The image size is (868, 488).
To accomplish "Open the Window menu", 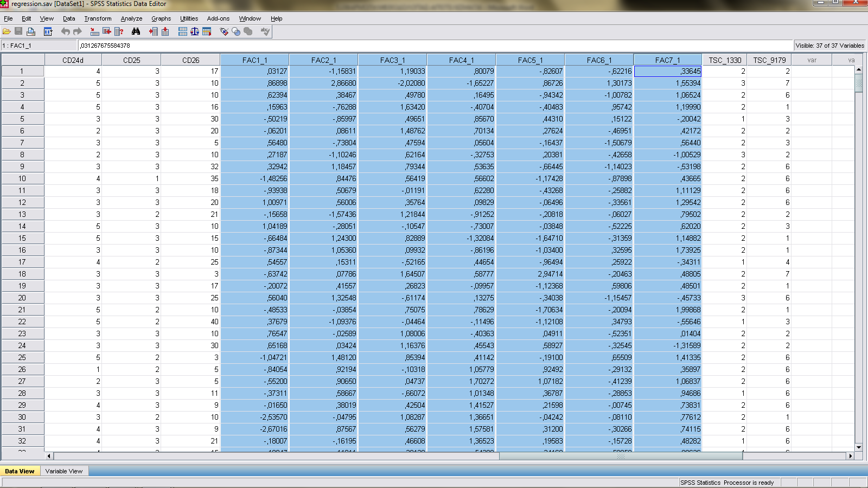I will [x=250, y=18].
